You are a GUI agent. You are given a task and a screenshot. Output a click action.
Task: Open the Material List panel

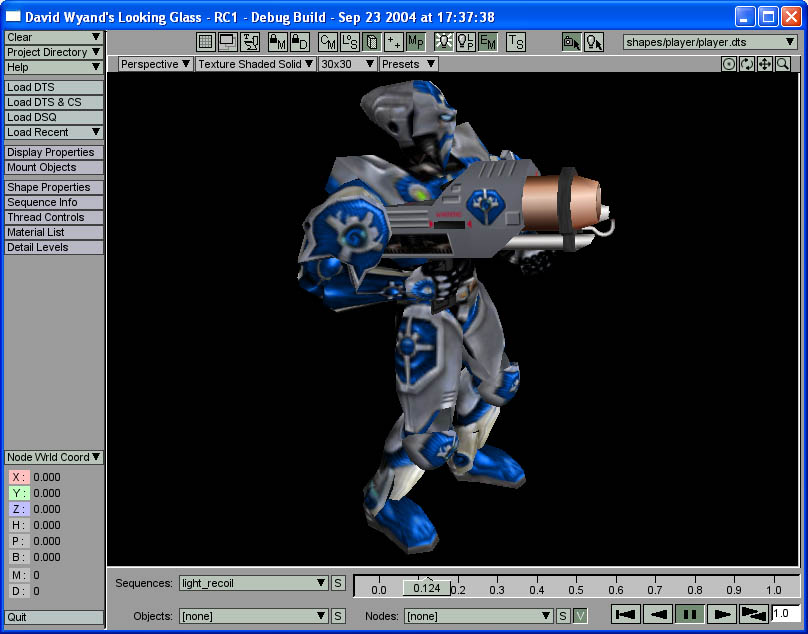click(x=54, y=232)
